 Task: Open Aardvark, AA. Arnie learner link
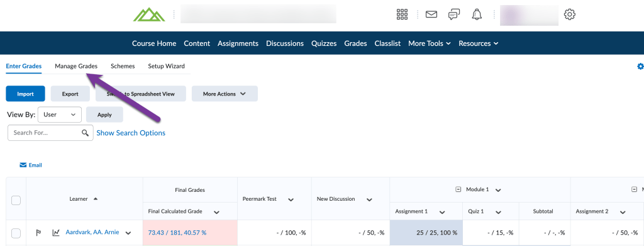pyautogui.click(x=92, y=232)
